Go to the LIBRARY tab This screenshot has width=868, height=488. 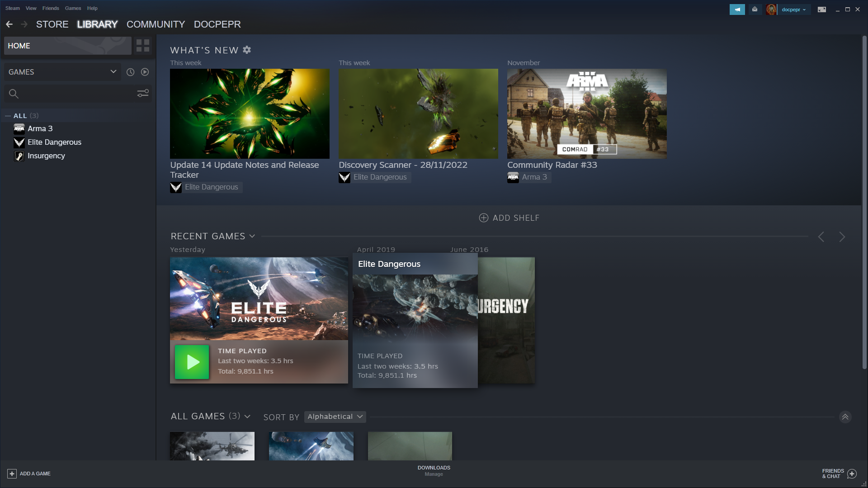97,24
